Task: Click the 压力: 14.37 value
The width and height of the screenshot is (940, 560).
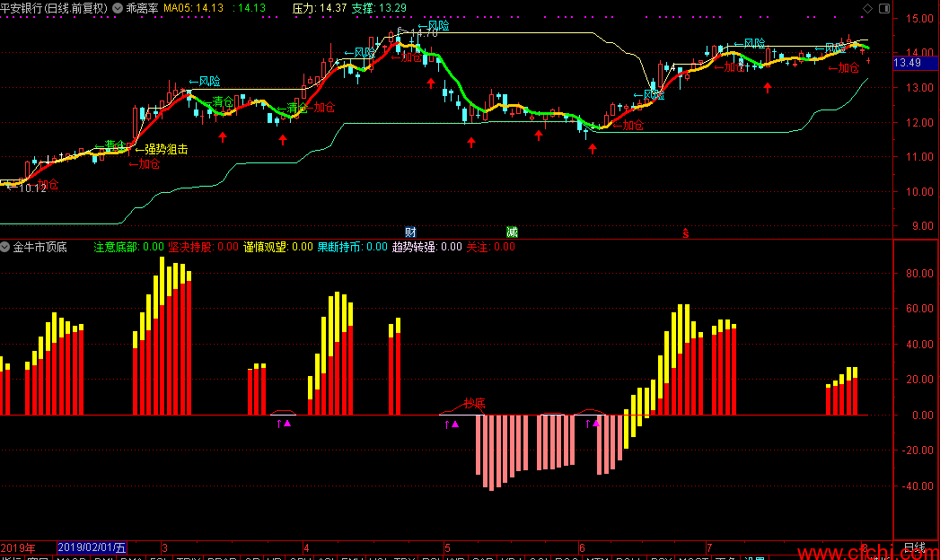Action: (x=319, y=8)
